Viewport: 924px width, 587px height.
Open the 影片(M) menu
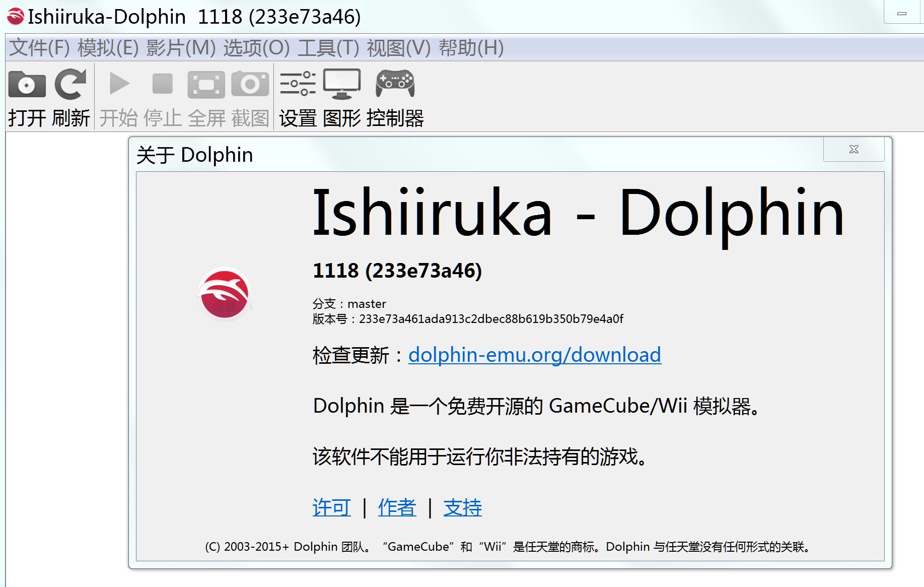tap(181, 48)
